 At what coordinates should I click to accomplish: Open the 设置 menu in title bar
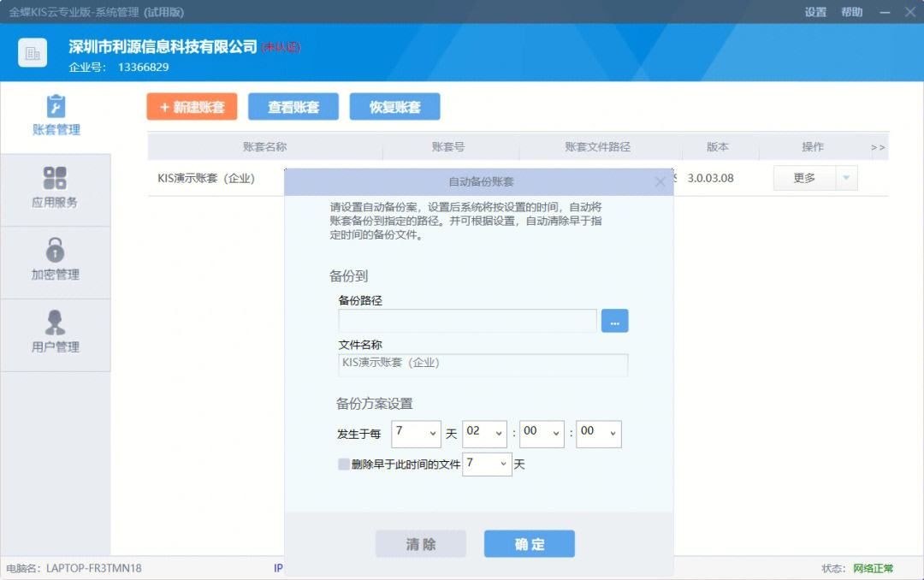(815, 12)
